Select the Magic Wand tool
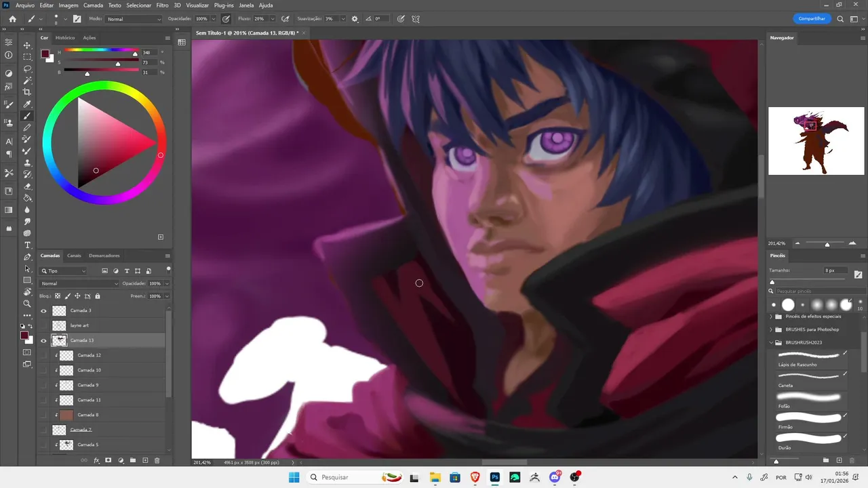Image resolution: width=868 pixels, height=488 pixels. pyautogui.click(x=27, y=80)
